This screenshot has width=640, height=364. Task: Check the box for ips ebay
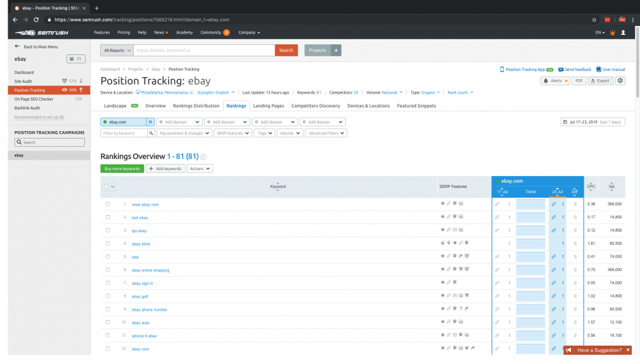click(108, 230)
